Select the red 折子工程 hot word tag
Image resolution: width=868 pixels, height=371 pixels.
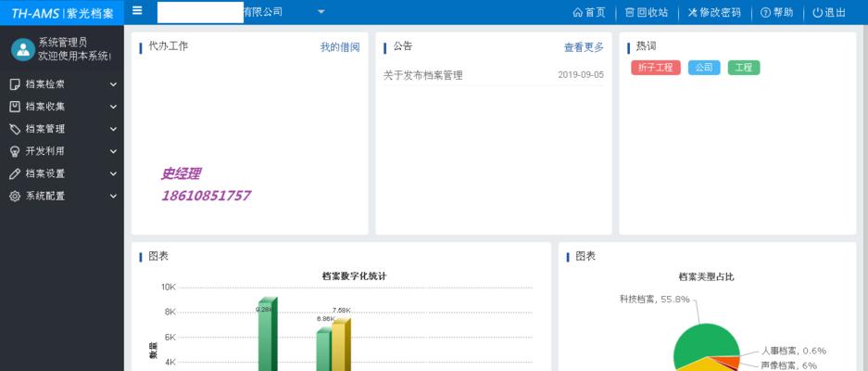pos(656,68)
